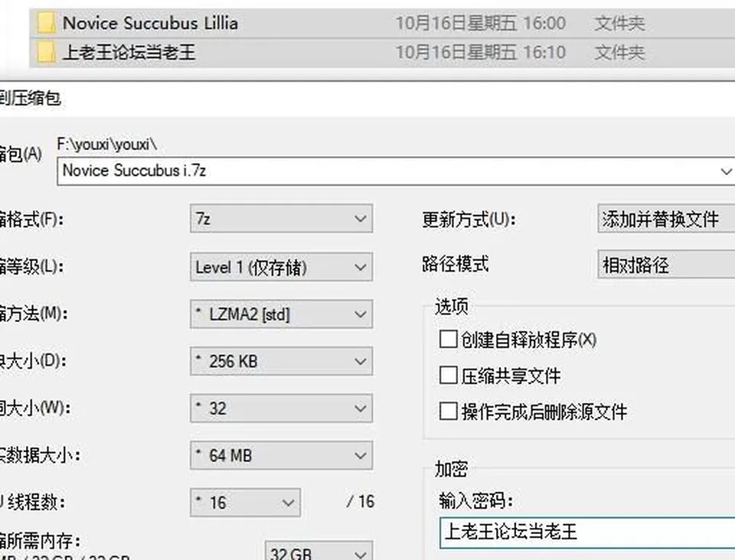
Task: Expand the LZMA2 [std] method dropdown
Action: pos(281,314)
